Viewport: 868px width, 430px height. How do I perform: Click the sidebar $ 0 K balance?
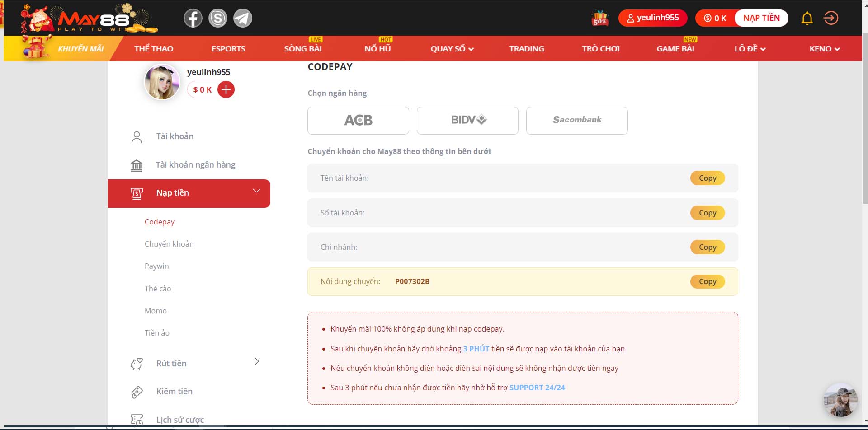(202, 90)
